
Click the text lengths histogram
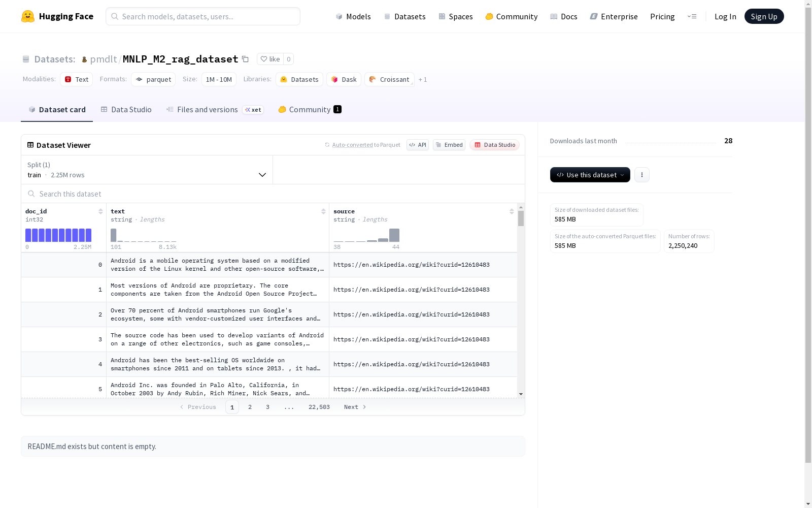[x=144, y=235]
